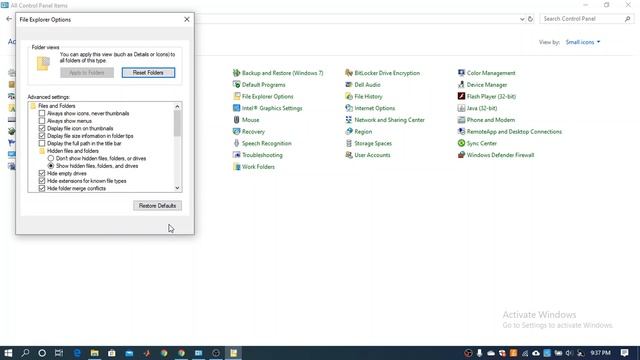Close the File Explorer Options dialog
This screenshot has height=360, width=640.
[x=187, y=20]
